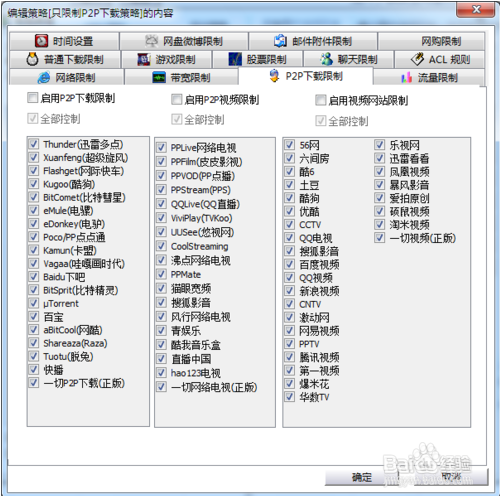The height and width of the screenshot is (496, 500).
Task: Uncheck Thunder(迅雷多点) in the P2P list
Action: [34, 144]
